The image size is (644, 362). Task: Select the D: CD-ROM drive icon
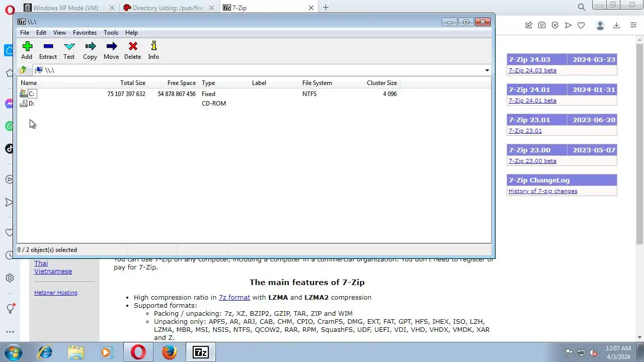(24, 103)
